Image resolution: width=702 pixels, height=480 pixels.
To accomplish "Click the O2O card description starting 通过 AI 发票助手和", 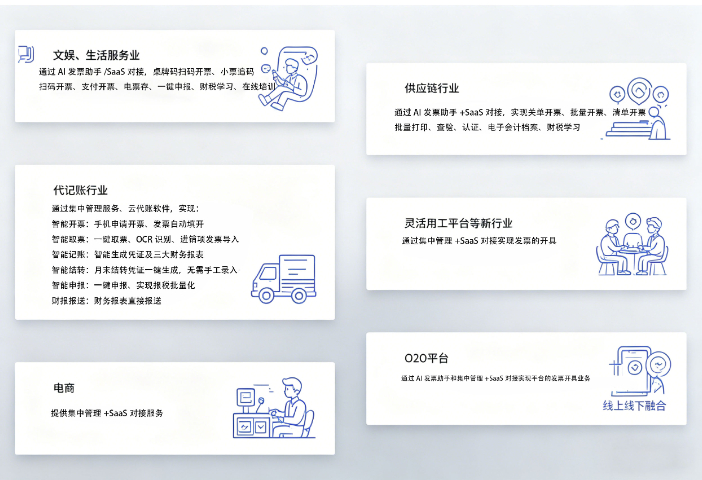I will (x=496, y=378).
